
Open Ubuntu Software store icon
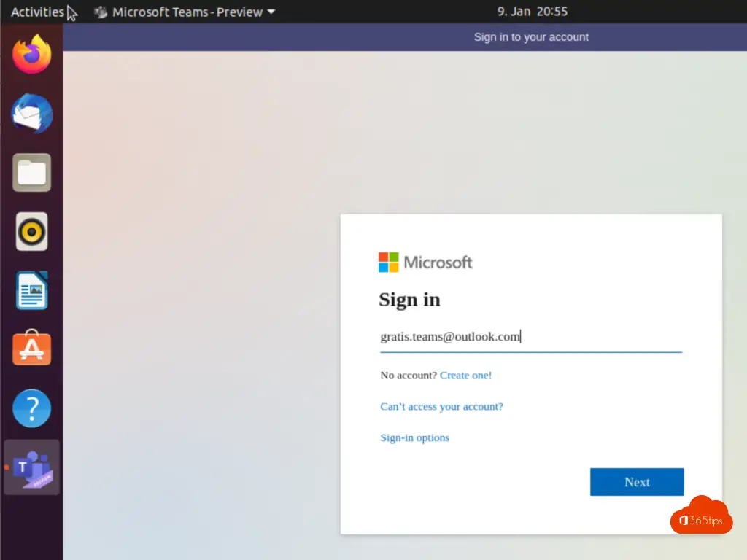coord(32,349)
